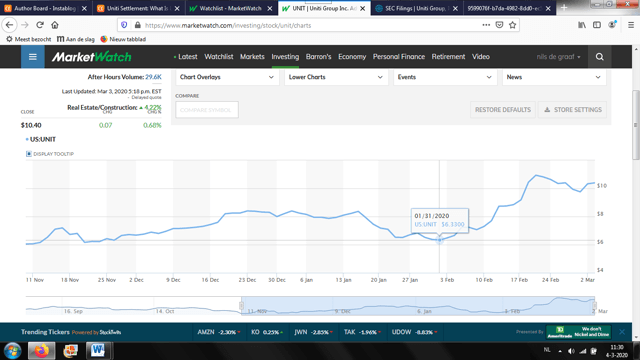Click the chart range right handle
The image size is (640, 360).
(x=594, y=306)
